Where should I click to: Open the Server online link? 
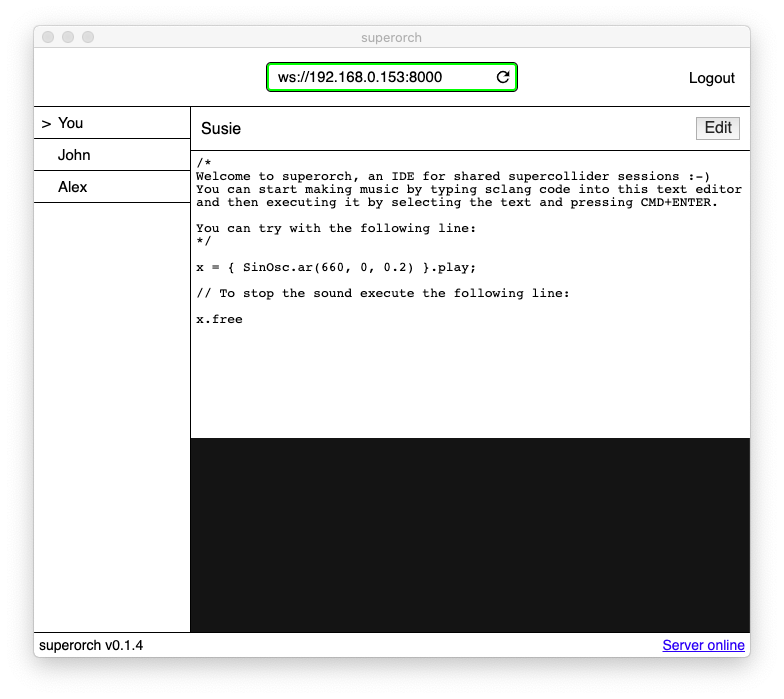(703, 645)
